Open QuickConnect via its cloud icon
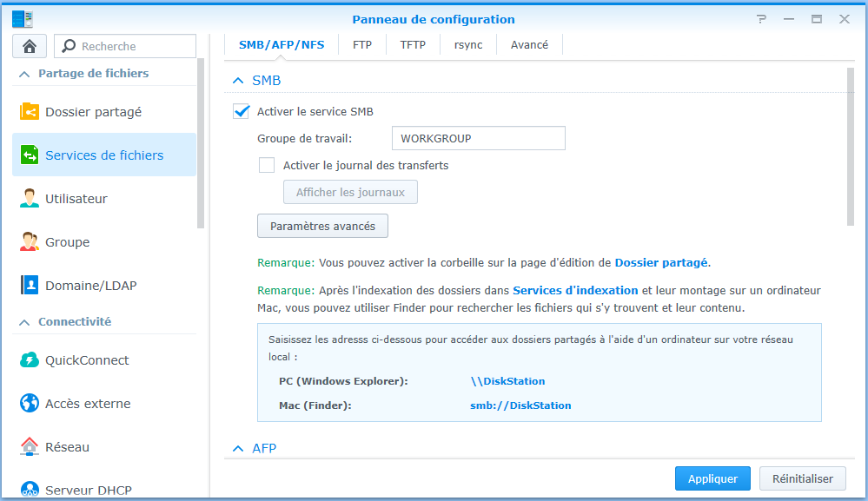Image resolution: width=868 pixels, height=501 pixels. point(30,360)
